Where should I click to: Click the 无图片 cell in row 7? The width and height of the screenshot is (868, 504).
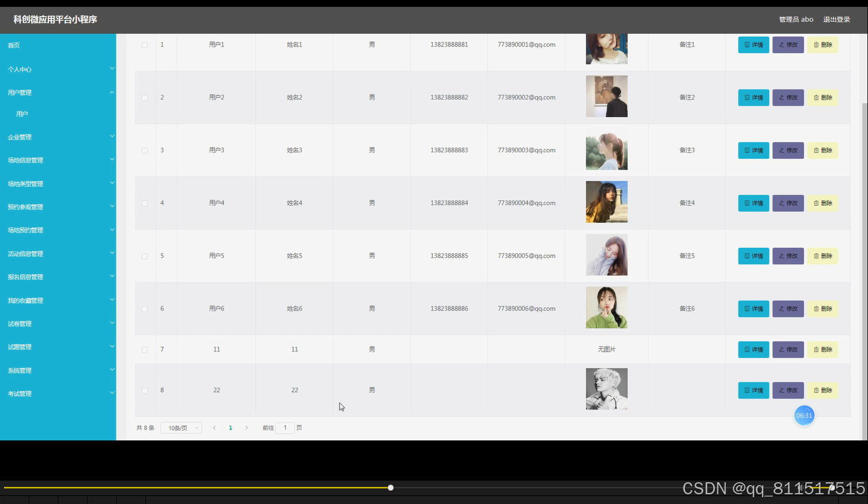(x=606, y=349)
